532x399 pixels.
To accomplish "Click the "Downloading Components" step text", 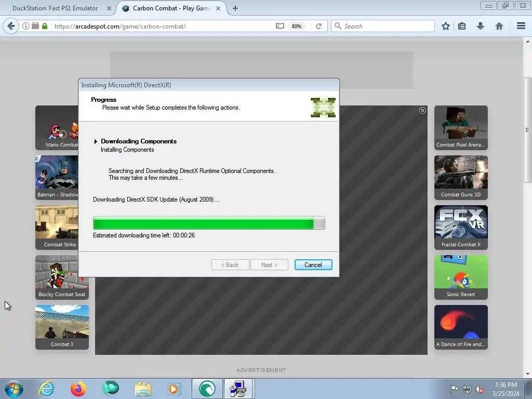I will coord(139,141).
